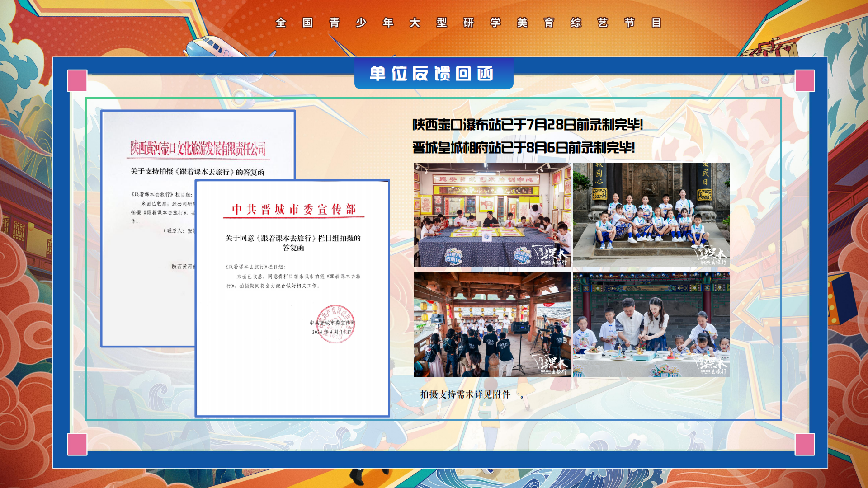The height and width of the screenshot is (488, 868).
Task: Click the 单位反馈回函 title banner
Action: 434,73
